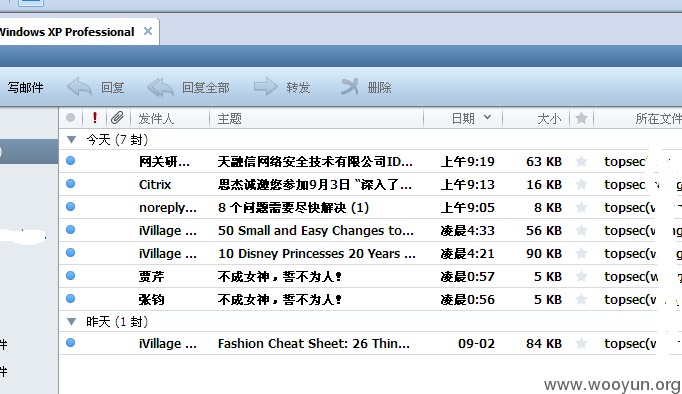This screenshot has width=682, height=394.
Task: Open 不成女神 email at 凌晨0:56
Action: click(x=280, y=300)
